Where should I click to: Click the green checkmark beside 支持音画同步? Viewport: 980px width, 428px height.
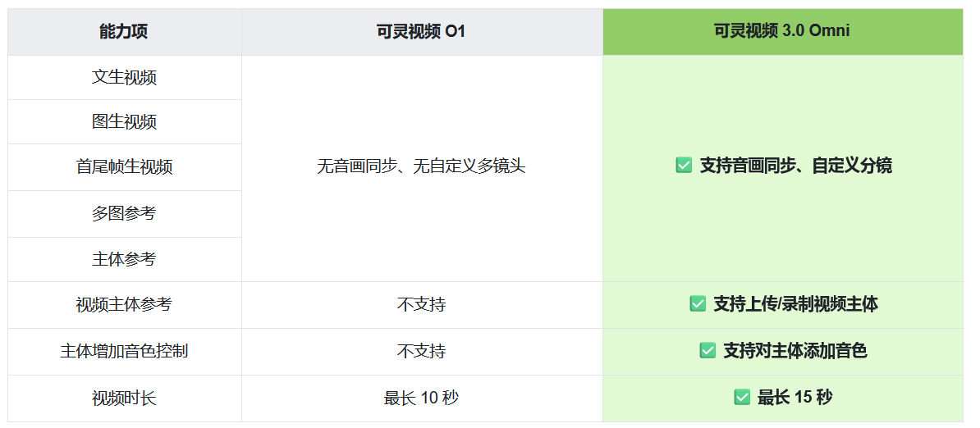[x=683, y=166]
